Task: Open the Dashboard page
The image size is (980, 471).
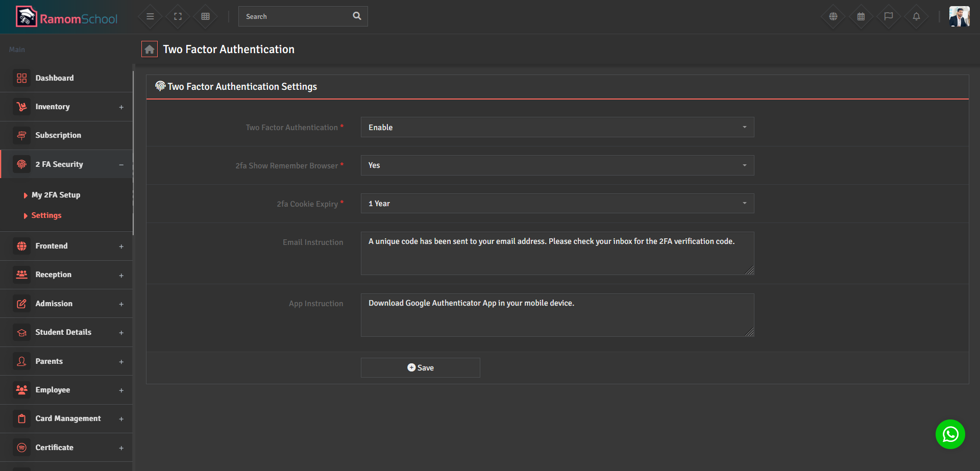Action: click(x=55, y=78)
